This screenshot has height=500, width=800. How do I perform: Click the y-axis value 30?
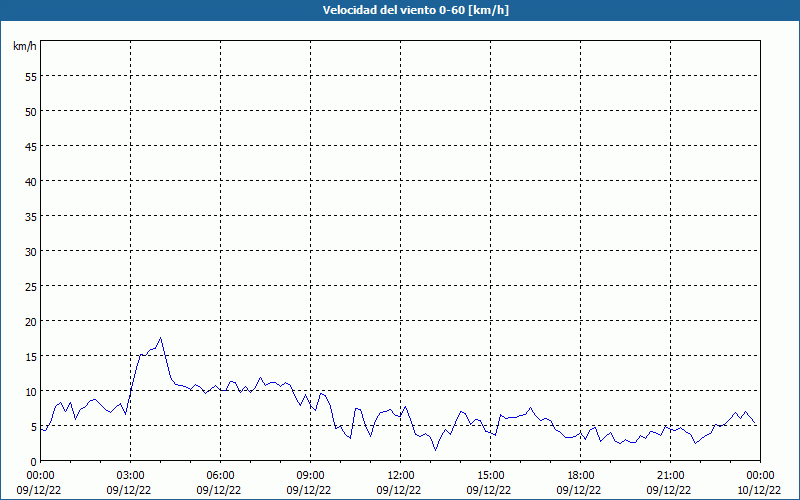coord(31,252)
